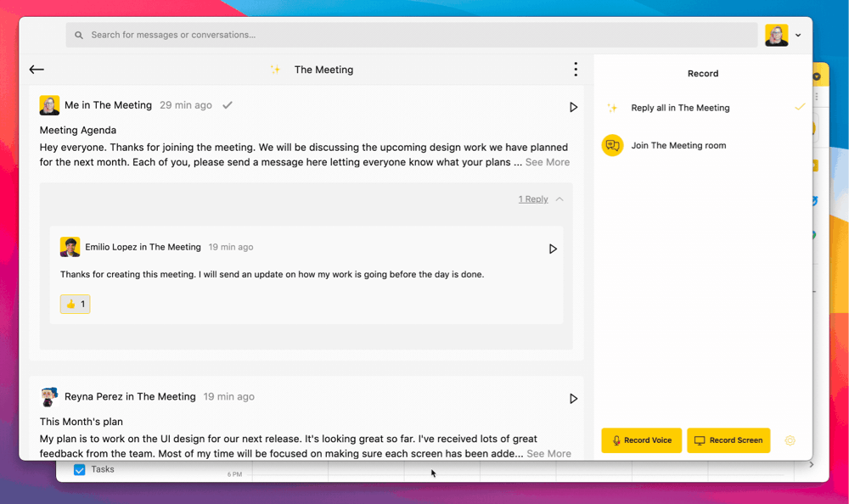Click the Record Screen button
The image size is (849, 504).
coord(728,440)
